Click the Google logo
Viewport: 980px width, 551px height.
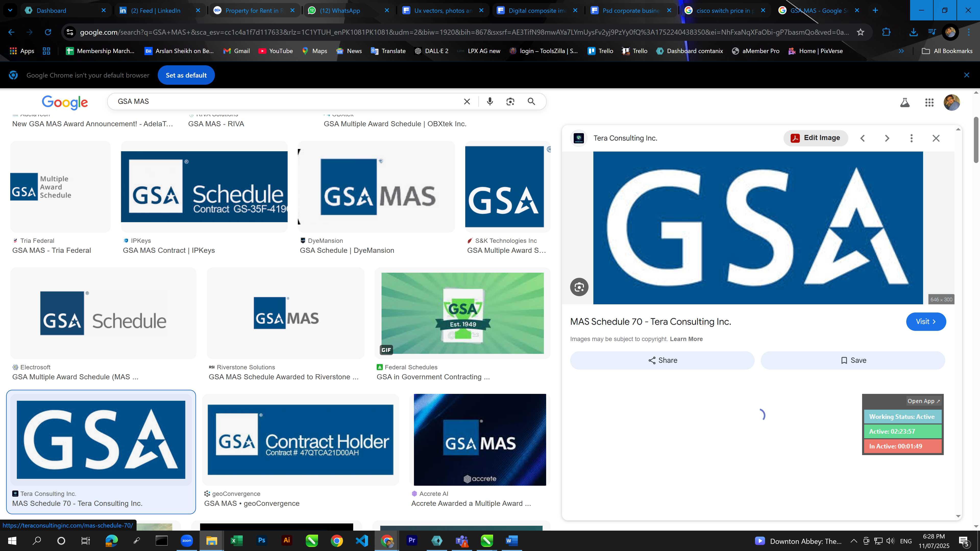click(x=65, y=102)
